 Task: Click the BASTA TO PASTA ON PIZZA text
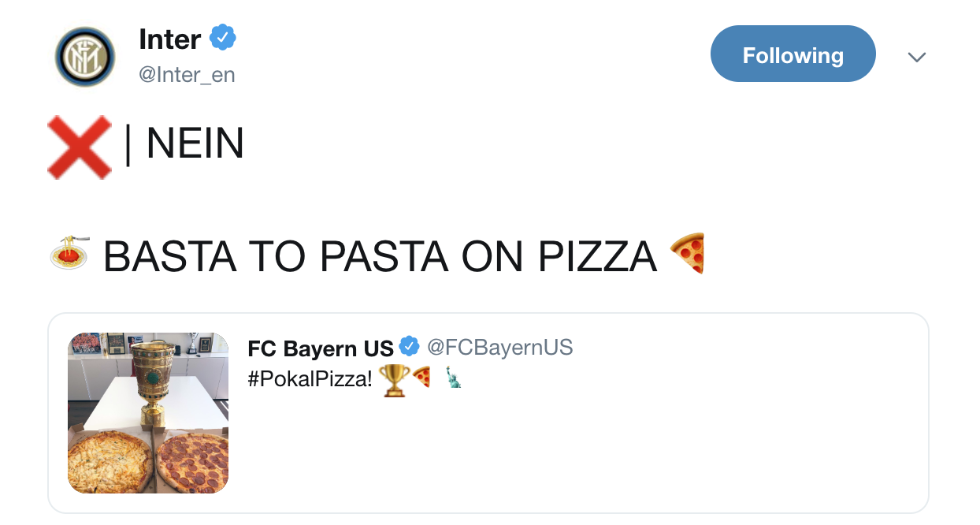coord(380,255)
